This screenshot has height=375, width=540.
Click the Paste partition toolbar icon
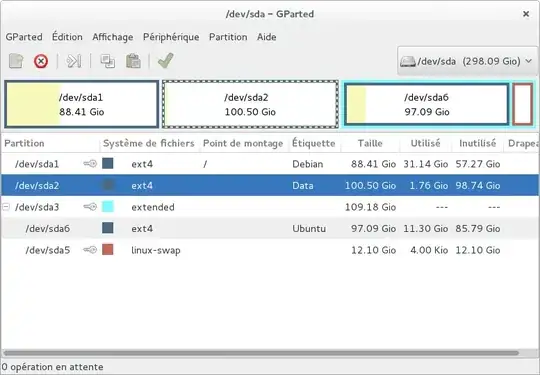tap(133, 61)
